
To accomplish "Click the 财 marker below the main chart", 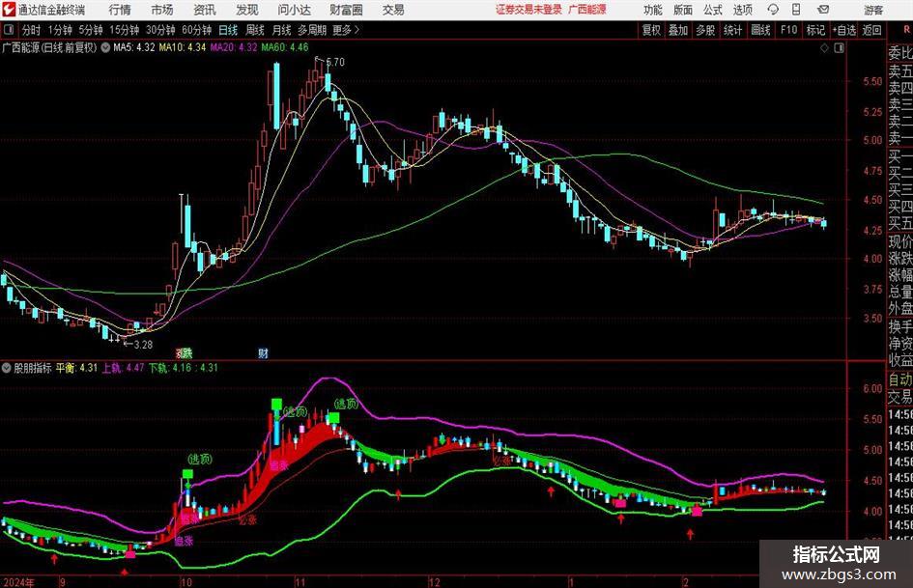I will 263,352.
